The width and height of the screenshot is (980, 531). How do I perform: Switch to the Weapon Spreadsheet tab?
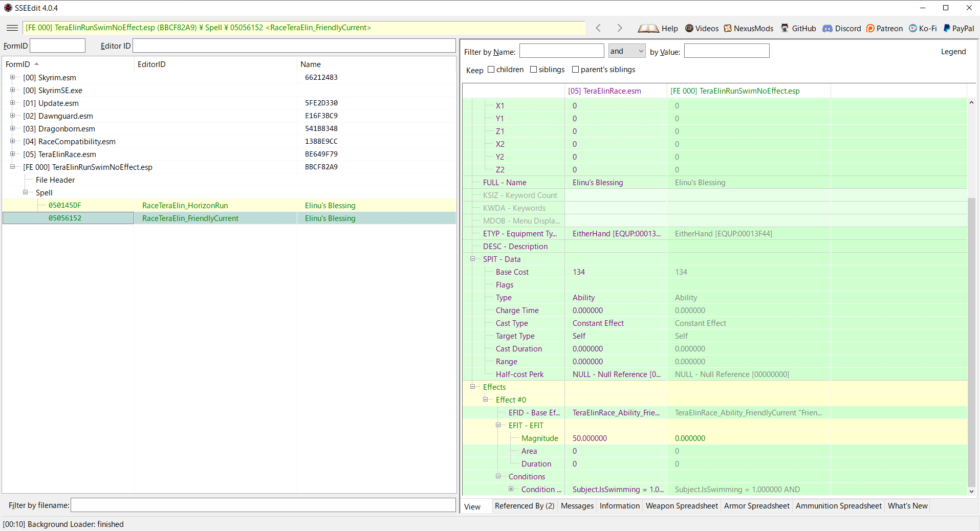(x=682, y=506)
